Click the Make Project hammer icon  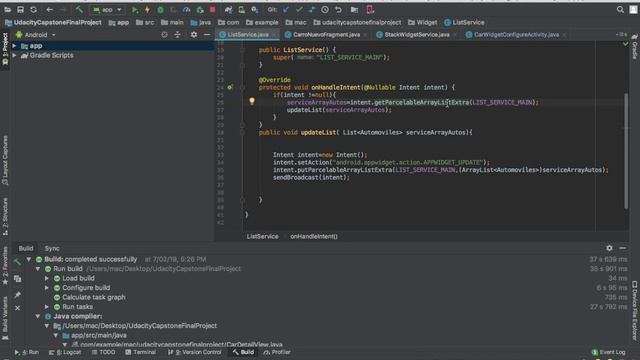79,10
